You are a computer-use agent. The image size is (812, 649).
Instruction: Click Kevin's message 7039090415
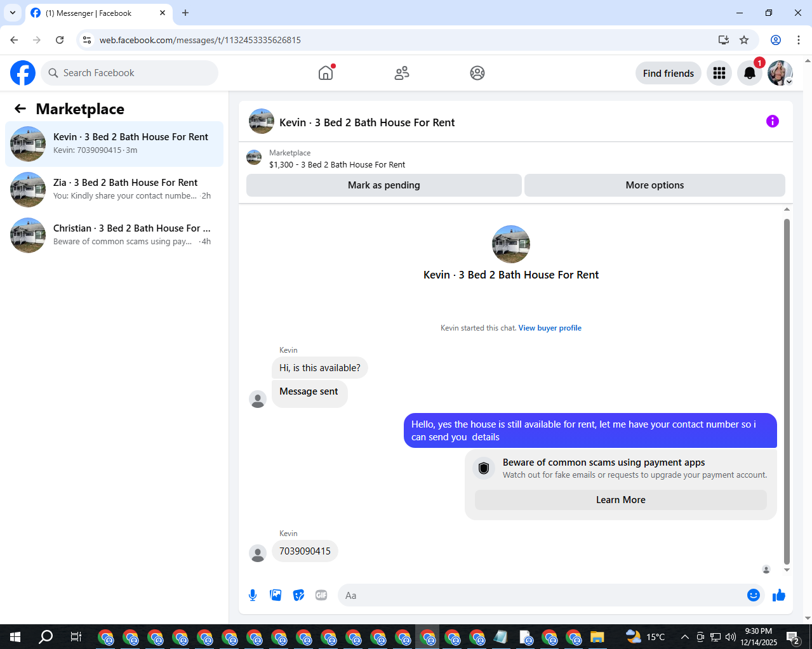pos(305,551)
